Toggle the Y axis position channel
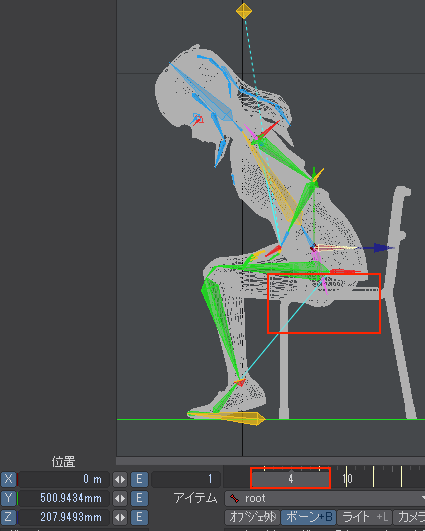 coord(8,498)
